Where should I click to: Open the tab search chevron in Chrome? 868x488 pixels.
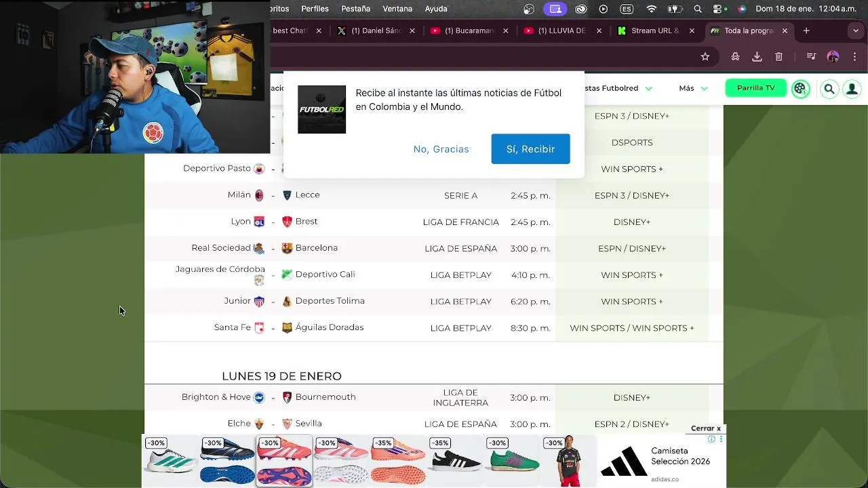click(856, 30)
